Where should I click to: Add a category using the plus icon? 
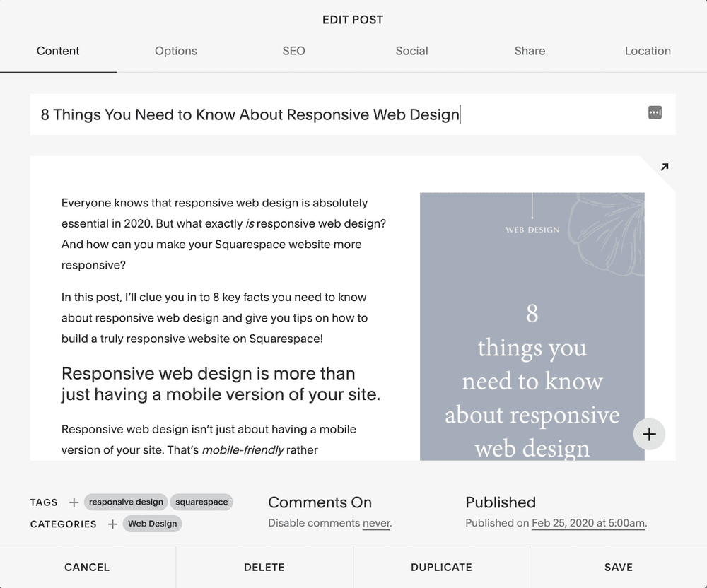pos(112,524)
